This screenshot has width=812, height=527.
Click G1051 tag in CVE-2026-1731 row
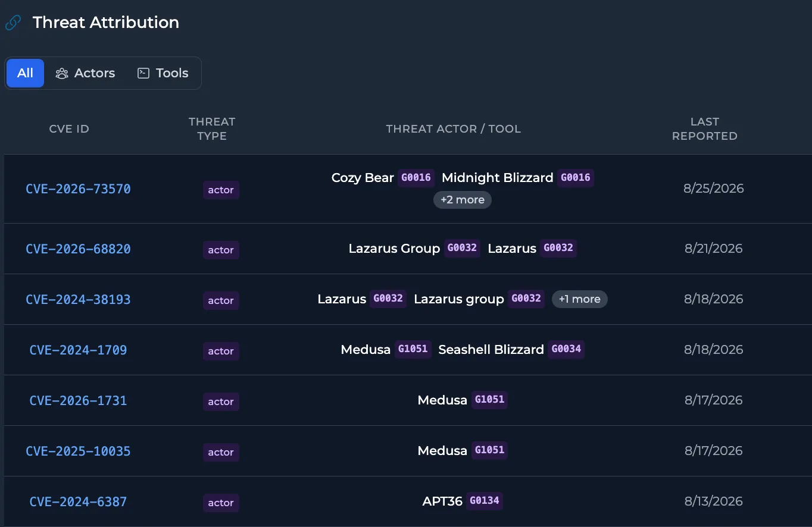point(489,400)
